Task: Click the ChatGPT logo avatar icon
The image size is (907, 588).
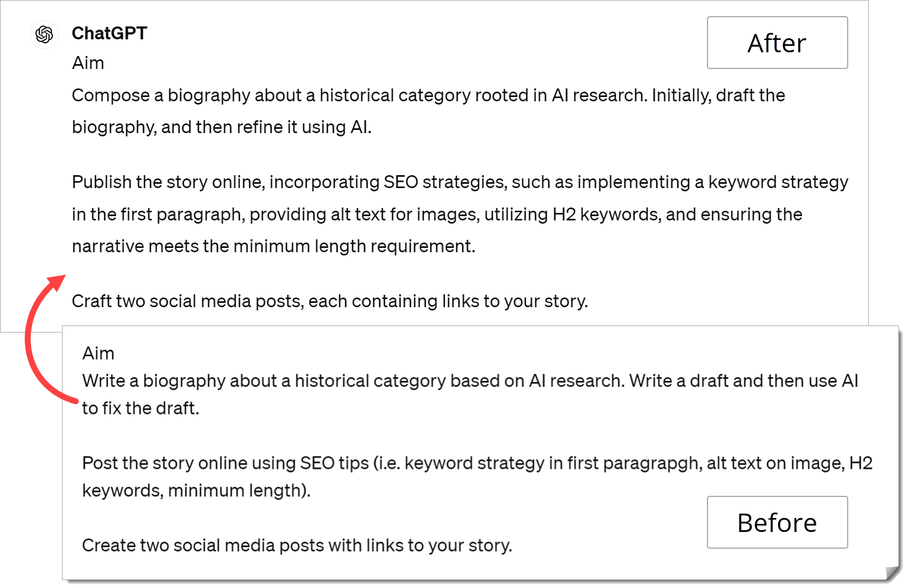Action: coord(44,34)
